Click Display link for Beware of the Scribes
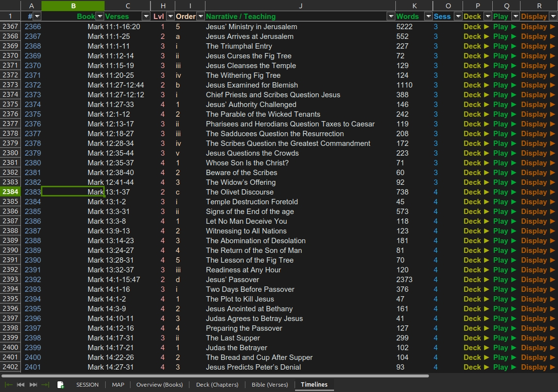558x392 pixels. tap(538, 173)
